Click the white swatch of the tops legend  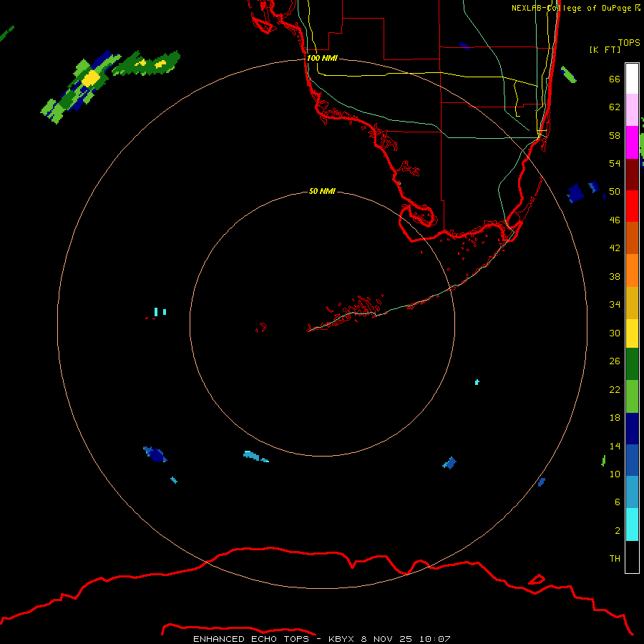[632, 79]
